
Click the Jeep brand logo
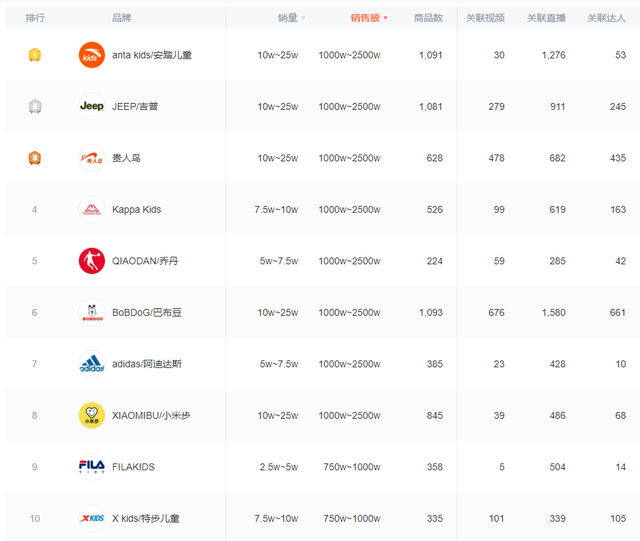(x=91, y=107)
